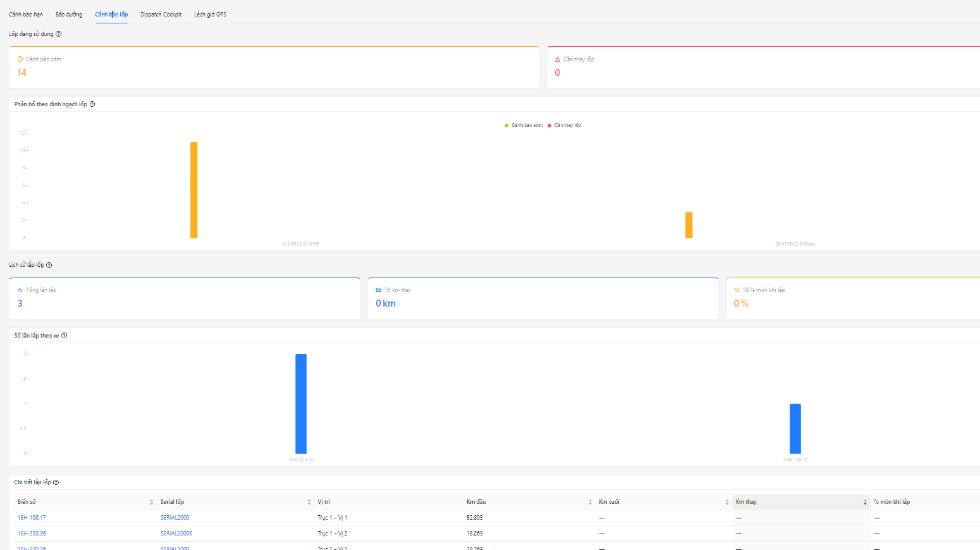Toggle red Cần thay lốp legend swatch in chart
The image size is (980, 550).
[x=549, y=126]
